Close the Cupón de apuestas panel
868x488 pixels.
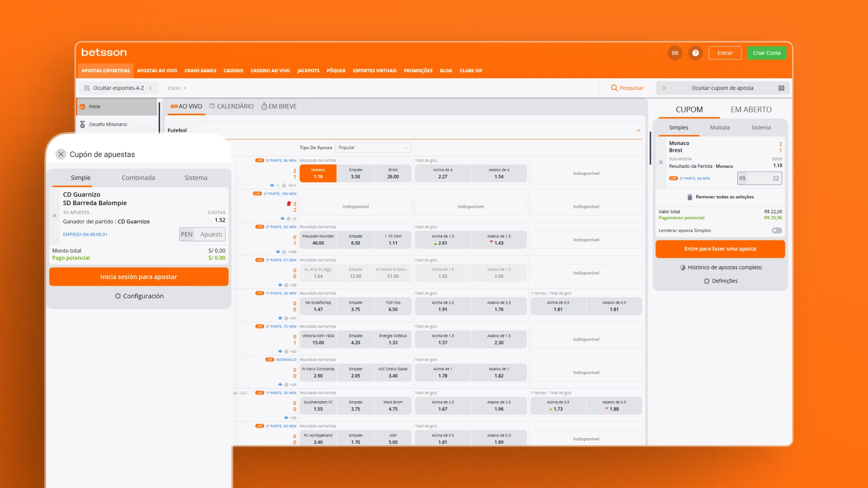[61, 154]
